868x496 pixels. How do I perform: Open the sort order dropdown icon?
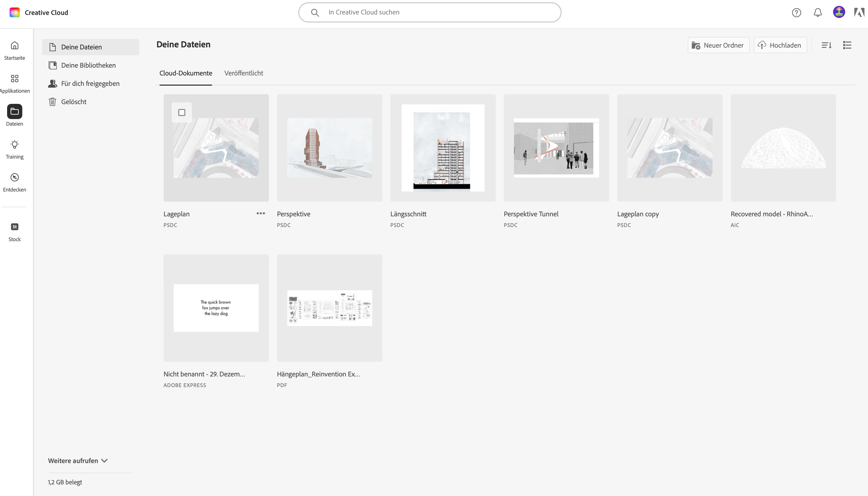point(826,45)
